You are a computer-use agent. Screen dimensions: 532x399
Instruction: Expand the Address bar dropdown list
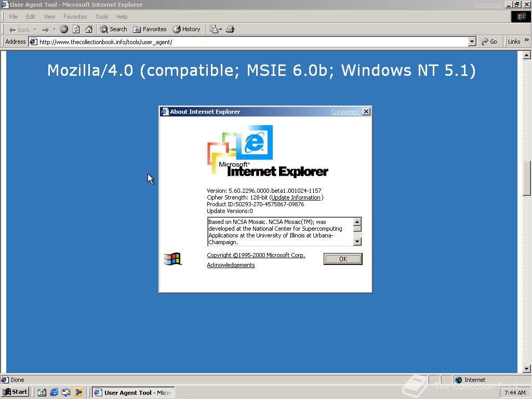(472, 42)
